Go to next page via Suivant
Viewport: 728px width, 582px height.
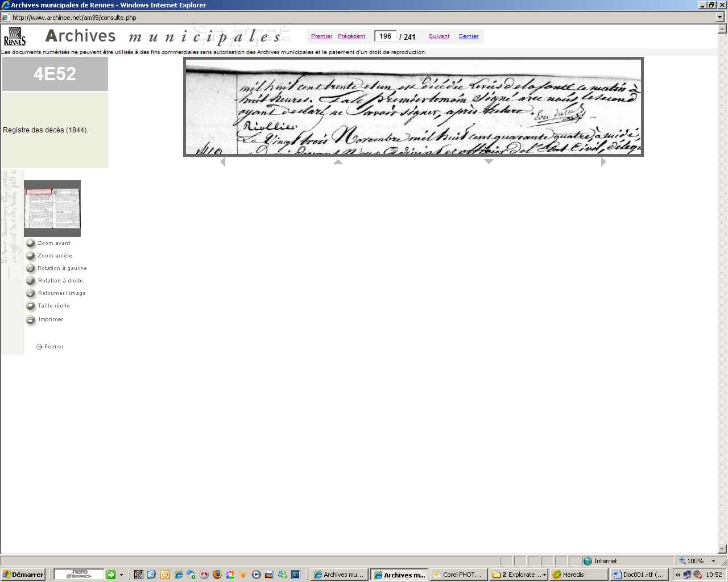(x=439, y=36)
